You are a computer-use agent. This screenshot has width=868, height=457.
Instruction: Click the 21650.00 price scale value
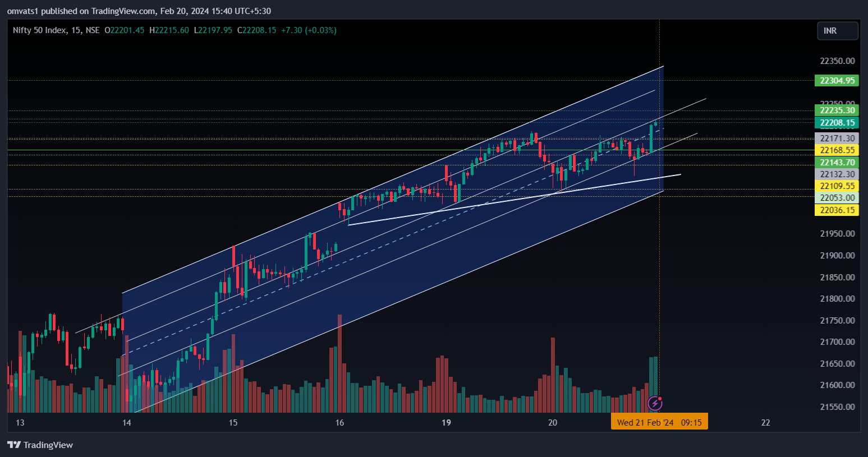[837, 364]
